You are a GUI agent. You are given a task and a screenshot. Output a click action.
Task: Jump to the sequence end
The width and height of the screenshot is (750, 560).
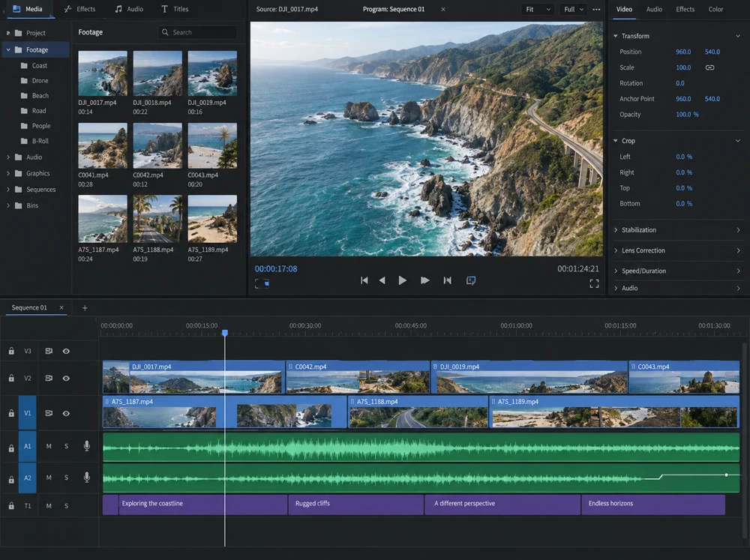[x=447, y=280]
